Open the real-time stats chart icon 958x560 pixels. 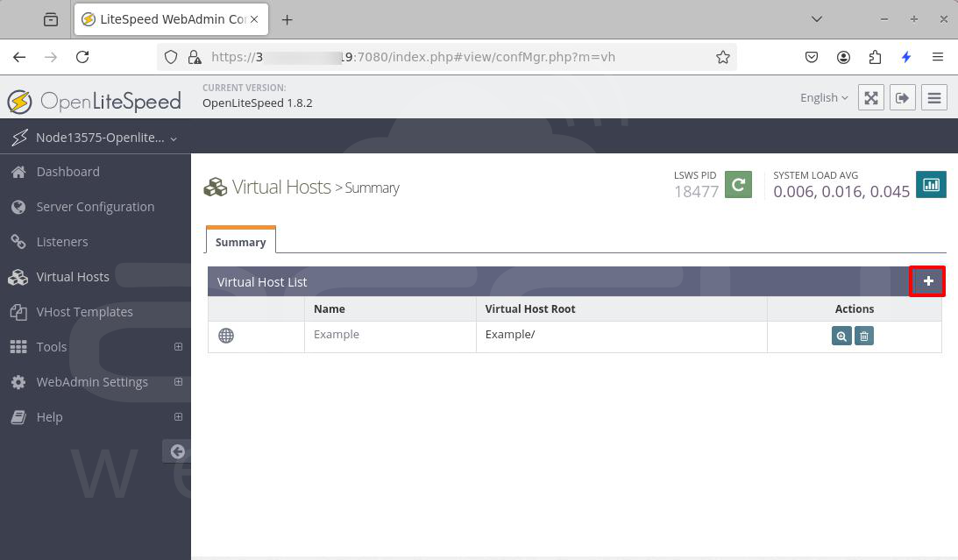point(931,184)
